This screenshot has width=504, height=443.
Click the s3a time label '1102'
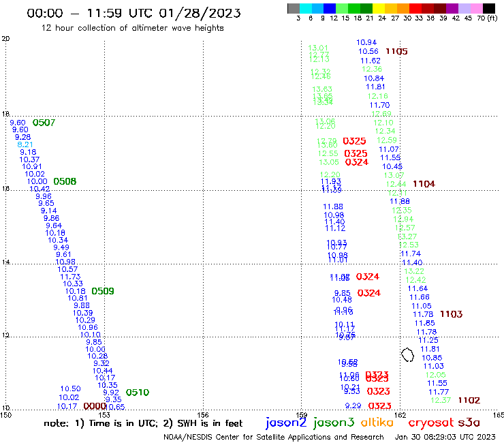[469, 400]
